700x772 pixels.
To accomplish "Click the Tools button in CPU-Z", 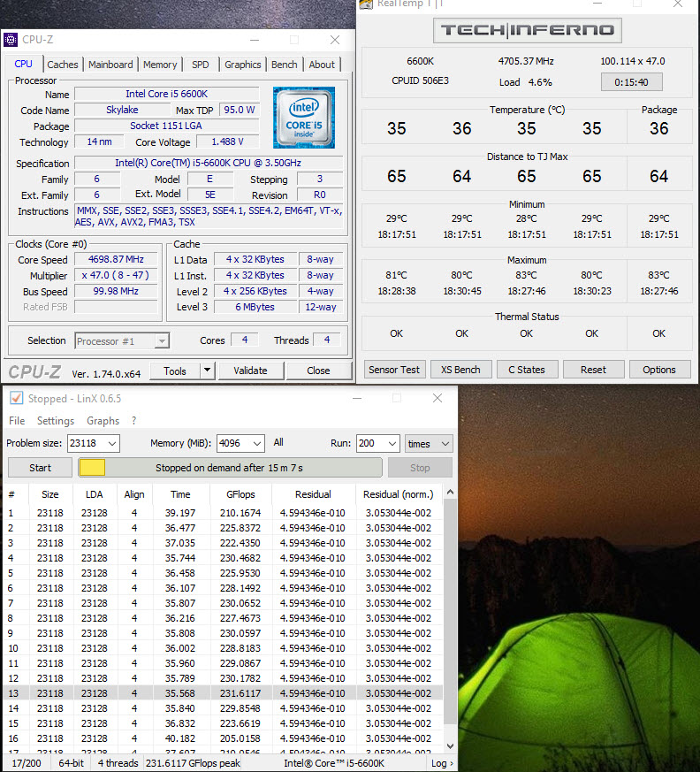I will (x=175, y=371).
